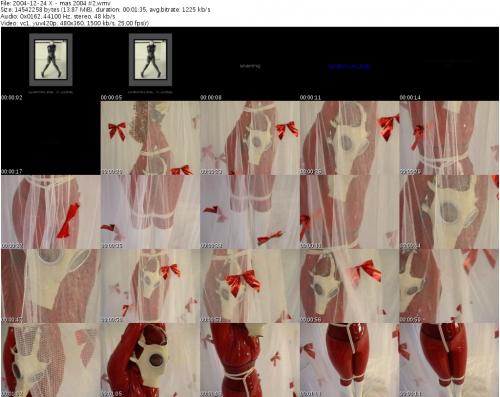Open the all-black frame at 00:00:17

coord(51,138)
